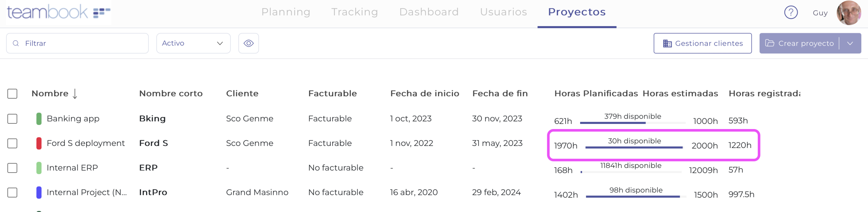Check the select-all checkbox in the header
This screenshot has width=868, height=212.
[12, 94]
